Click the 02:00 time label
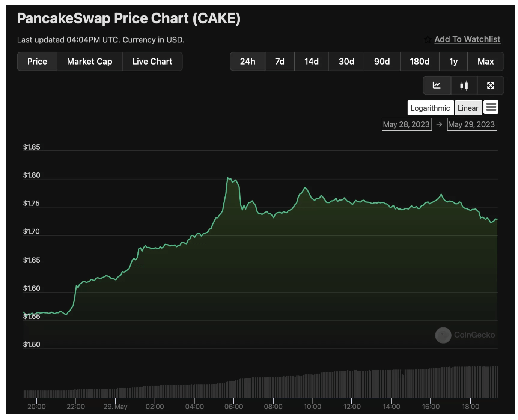The width and height of the screenshot is (518, 420). 155,406
